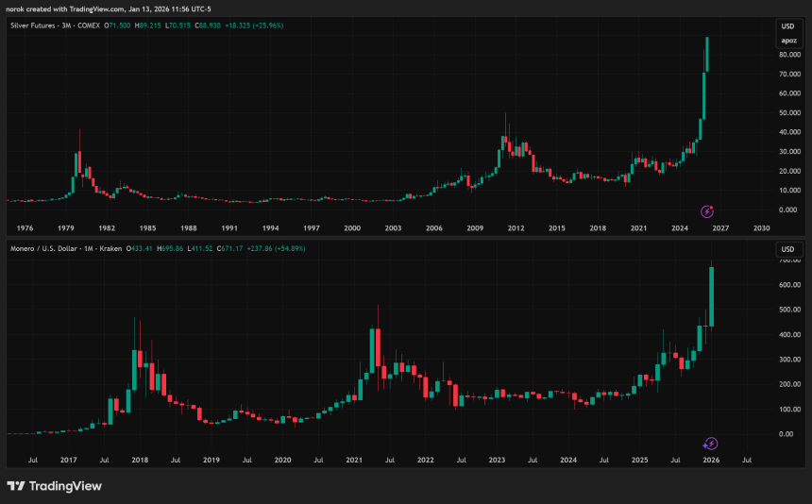Click the Monero close value 671.17
This screenshot has height=504, width=812.
coord(230,249)
